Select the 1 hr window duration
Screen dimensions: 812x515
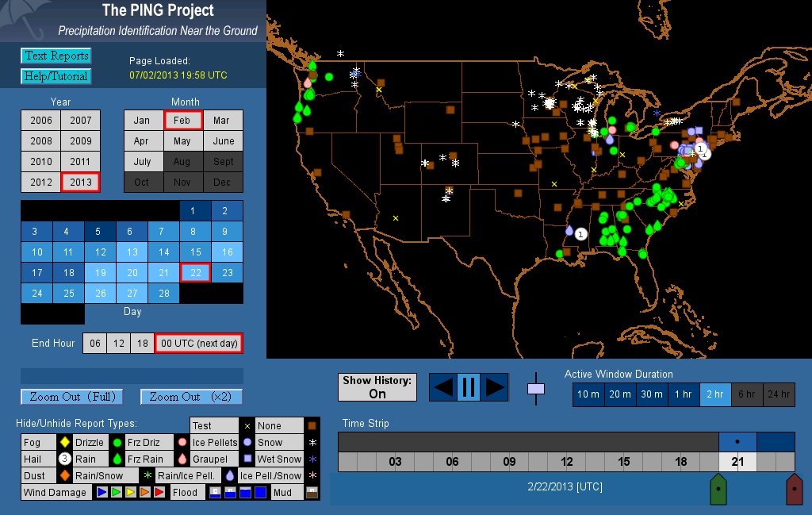(684, 394)
